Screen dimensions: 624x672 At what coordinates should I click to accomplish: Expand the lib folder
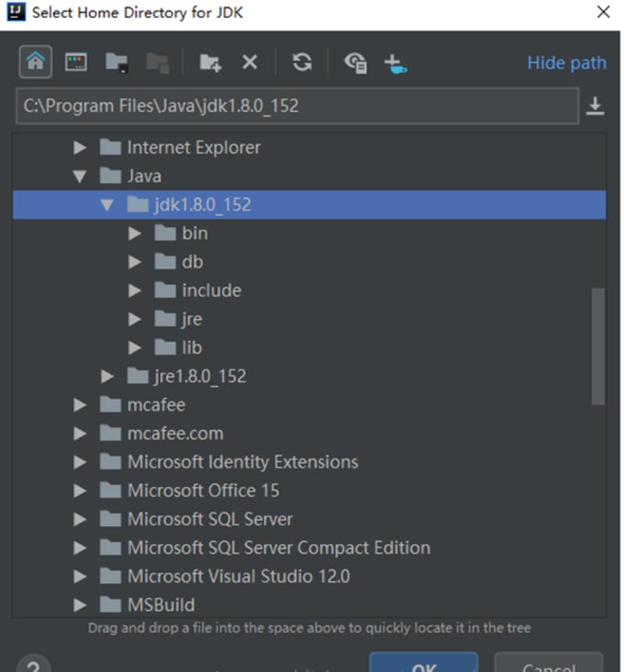(x=134, y=347)
